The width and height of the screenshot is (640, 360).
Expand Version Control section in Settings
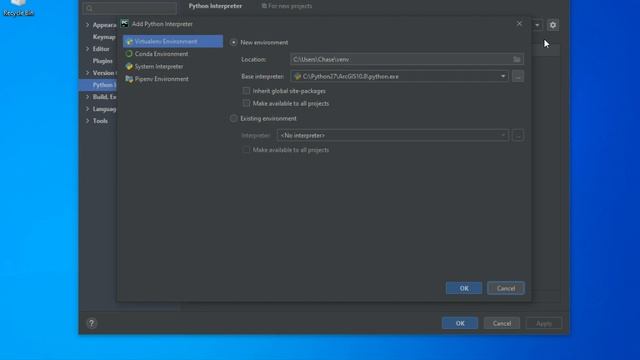pos(87,73)
